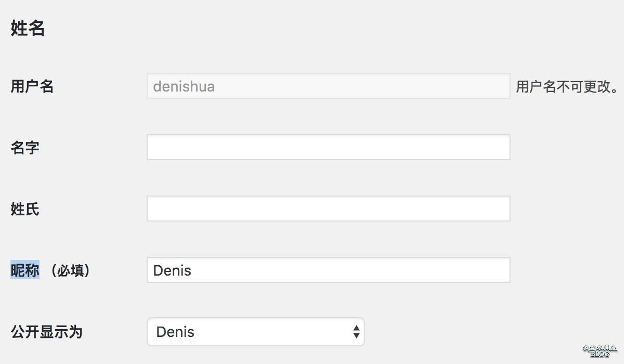
Task: Click the 用户名 field label
Action: tap(32, 86)
